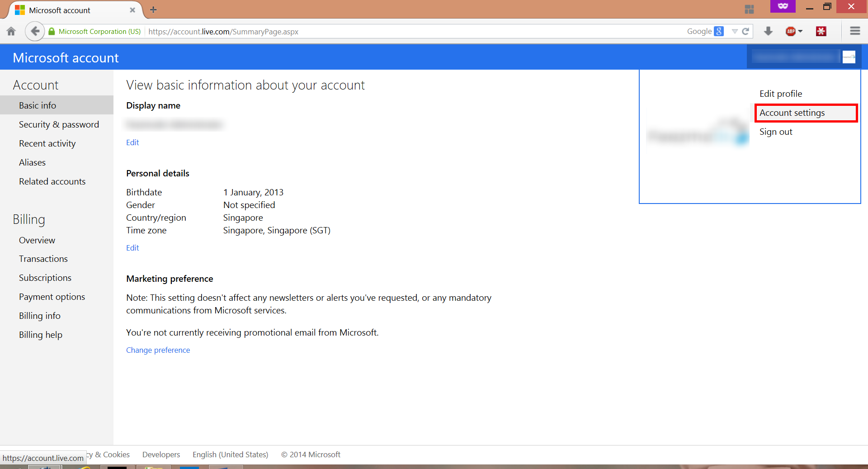
Task: Click the Microsoft Corporation (US) certificate label
Action: [99, 31]
